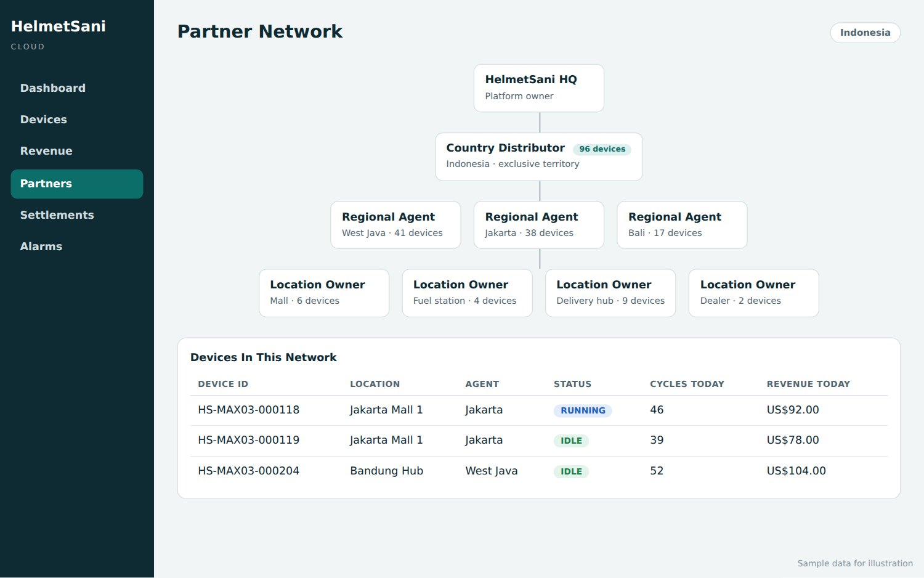Open the Country Distributor card
The width and height of the screenshot is (924, 578).
(538, 157)
